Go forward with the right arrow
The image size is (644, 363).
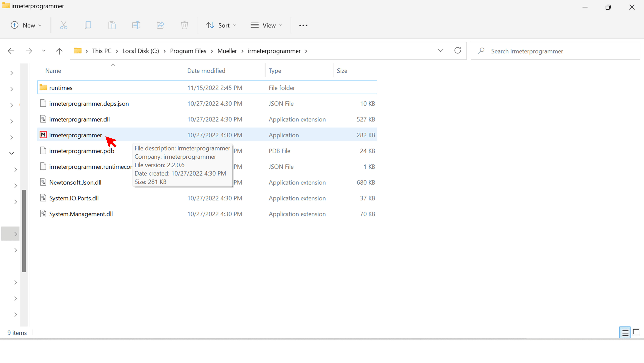click(x=29, y=51)
